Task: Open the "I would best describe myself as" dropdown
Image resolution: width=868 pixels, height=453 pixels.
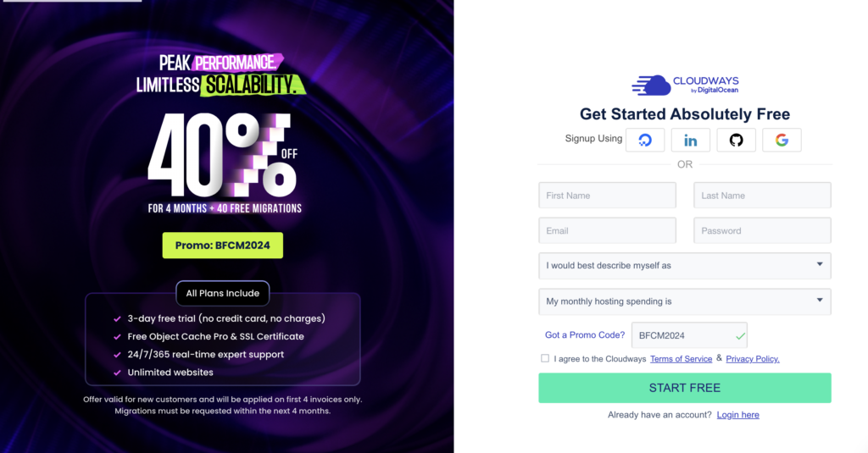Action: tap(684, 265)
